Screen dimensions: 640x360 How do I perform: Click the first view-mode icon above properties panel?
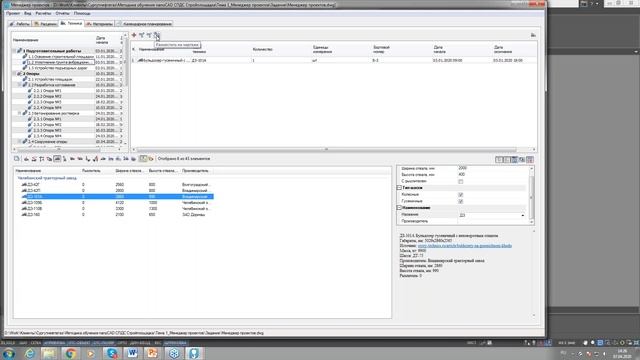click(x=499, y=160)
